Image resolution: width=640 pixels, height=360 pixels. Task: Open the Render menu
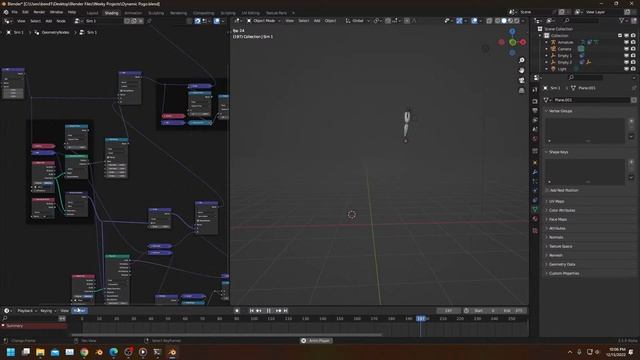(39, 12)
